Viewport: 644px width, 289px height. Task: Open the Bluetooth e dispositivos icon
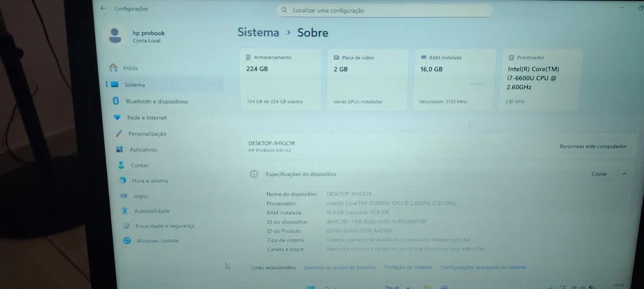click(115, 101)
